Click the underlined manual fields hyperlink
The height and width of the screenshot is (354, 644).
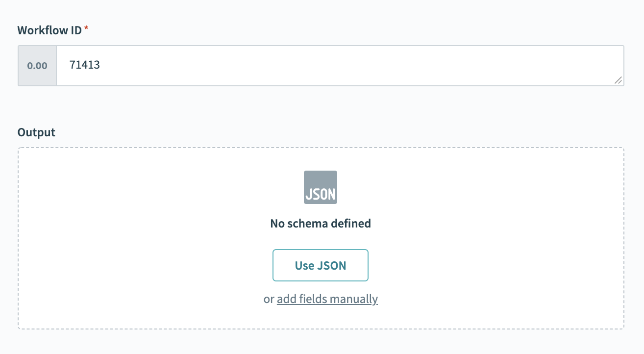327,299
